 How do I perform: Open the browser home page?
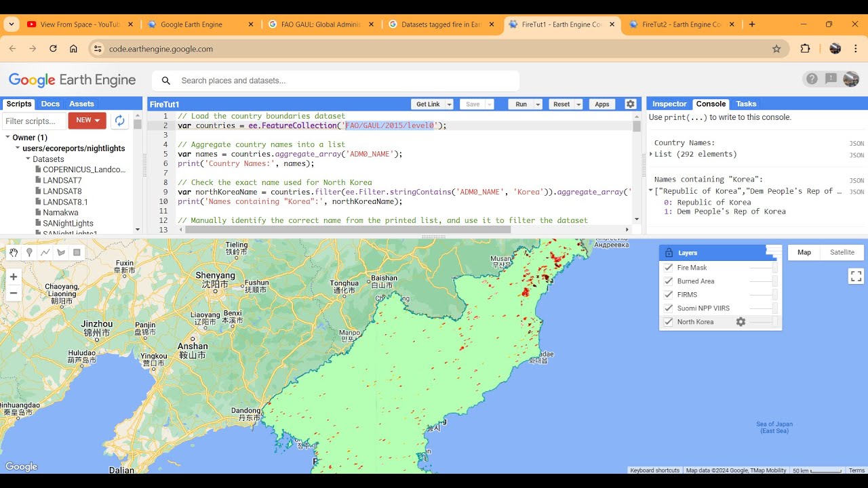point(73,49)
